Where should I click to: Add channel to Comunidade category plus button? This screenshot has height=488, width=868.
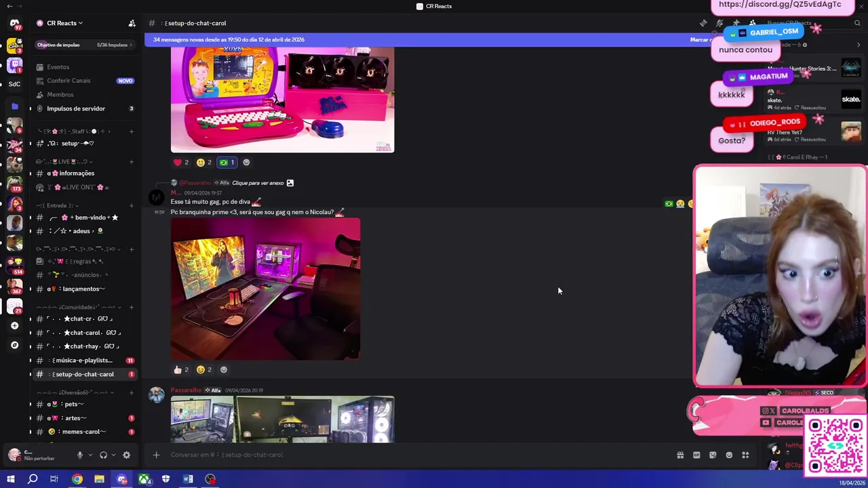point(132,307)
